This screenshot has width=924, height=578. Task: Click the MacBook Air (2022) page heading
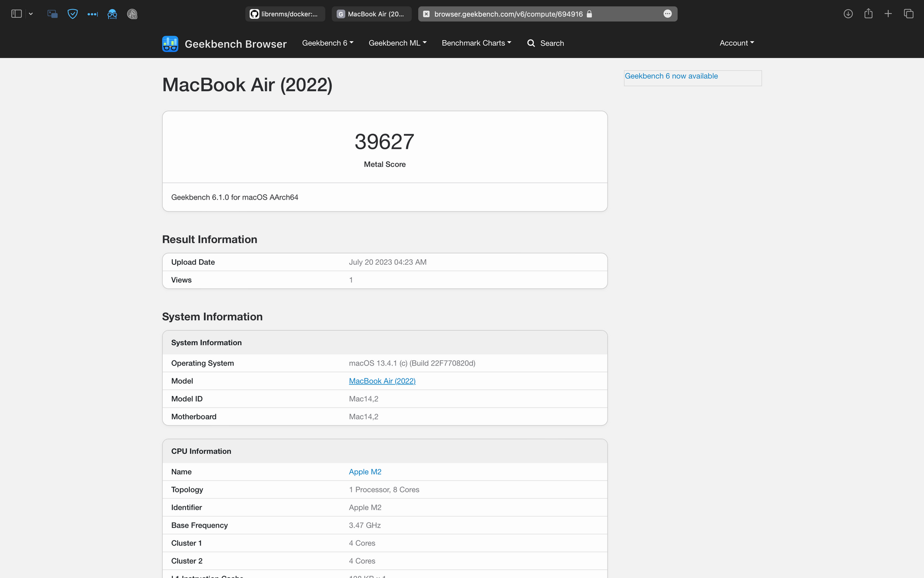pyautogui.click(x=247, y=85)
